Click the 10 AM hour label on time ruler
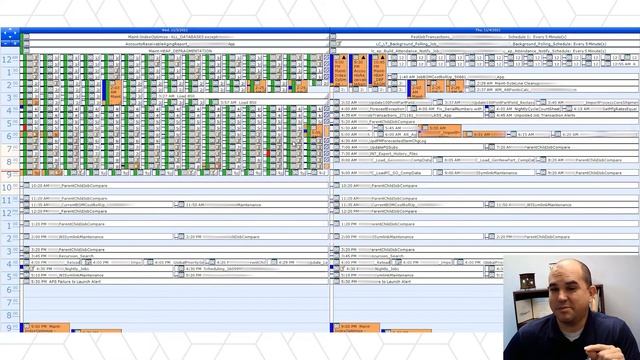This screenshot has width=640, height=360. 10,188
